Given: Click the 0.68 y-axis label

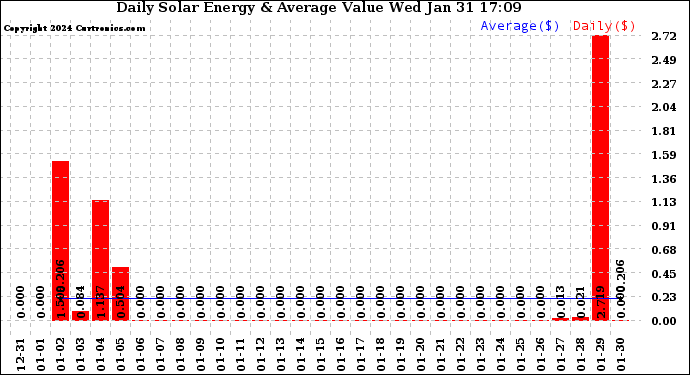Looking at the screenshot, I should (x=664, y=250).
